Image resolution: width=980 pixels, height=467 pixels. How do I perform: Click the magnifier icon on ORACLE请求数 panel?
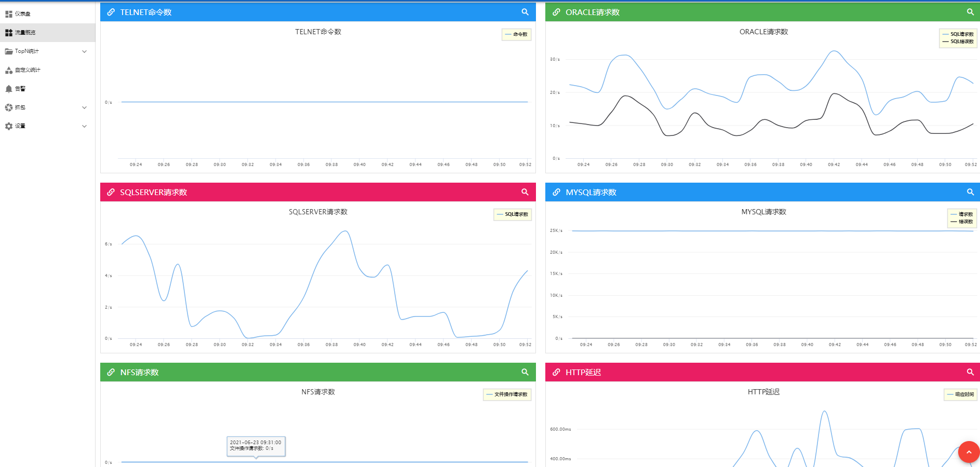pos(970,12)
